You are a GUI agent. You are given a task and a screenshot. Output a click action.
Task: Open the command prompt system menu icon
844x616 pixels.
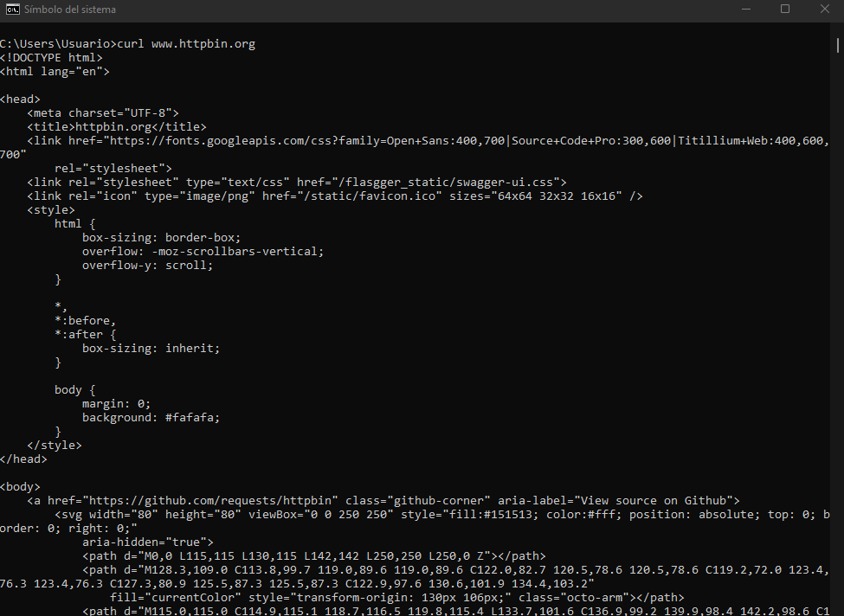pyautogui.click(x=11, y=10)
